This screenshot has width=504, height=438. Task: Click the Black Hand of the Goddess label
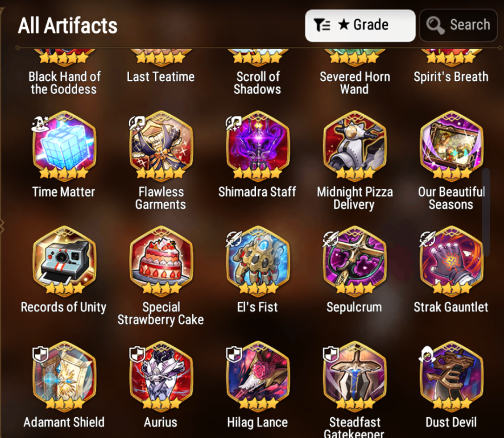[64, 83]
